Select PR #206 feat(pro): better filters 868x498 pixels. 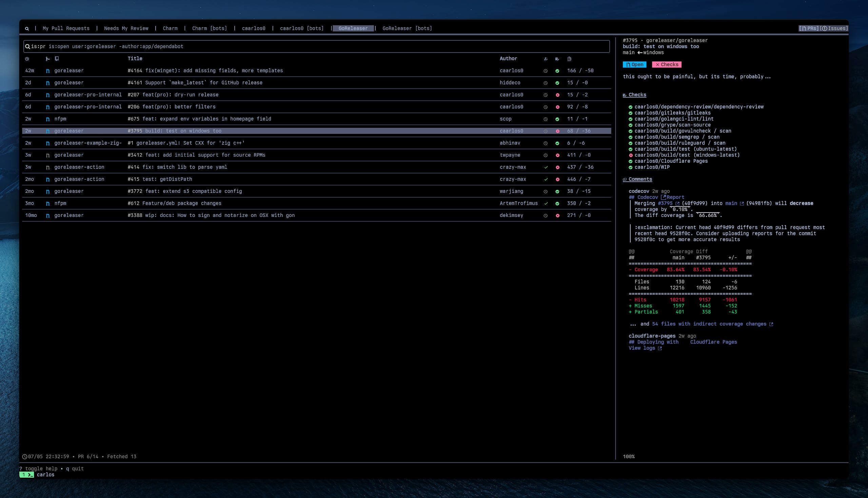point(316,107)
